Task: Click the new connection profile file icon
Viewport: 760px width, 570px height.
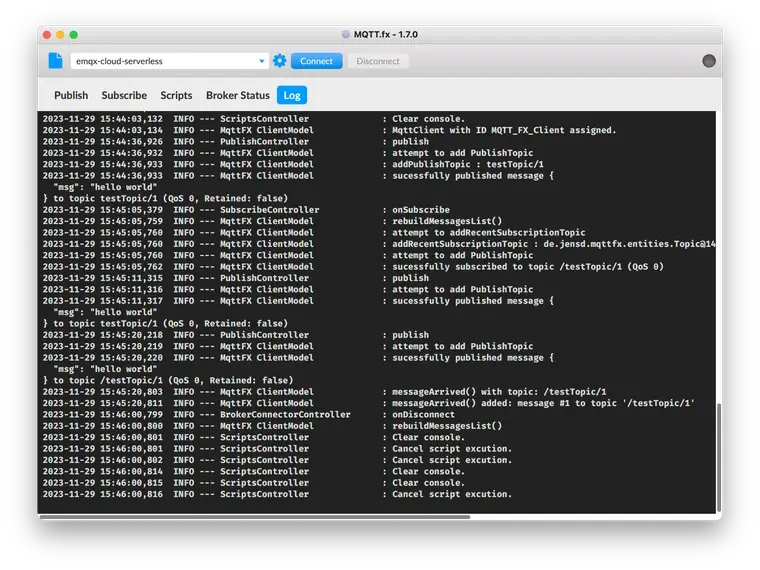Action: [56, 61]
